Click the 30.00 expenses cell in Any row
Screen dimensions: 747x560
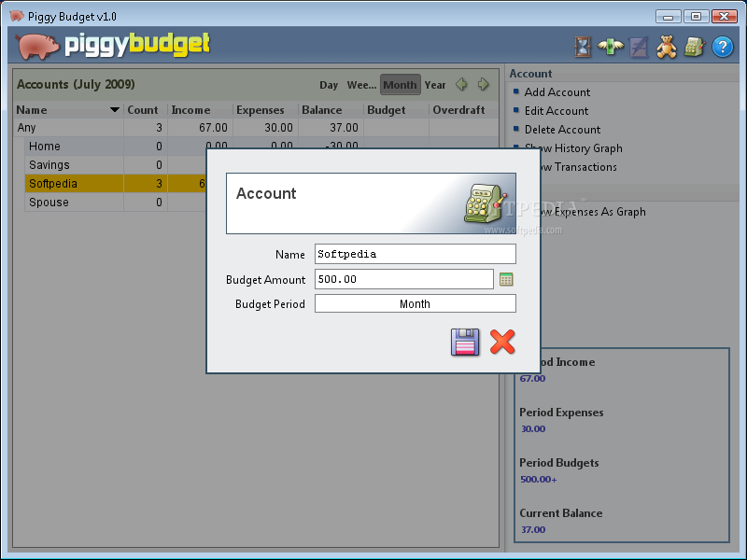[265, 128]
